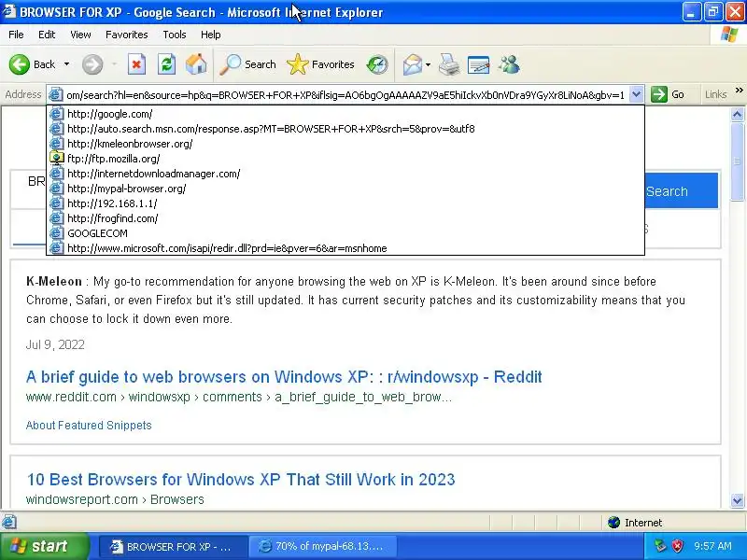Viewport: 747px width, 560px height.
Task: Refresh the page with the Refresh icon
Action: pyautogui.click(x=166, y=64)
